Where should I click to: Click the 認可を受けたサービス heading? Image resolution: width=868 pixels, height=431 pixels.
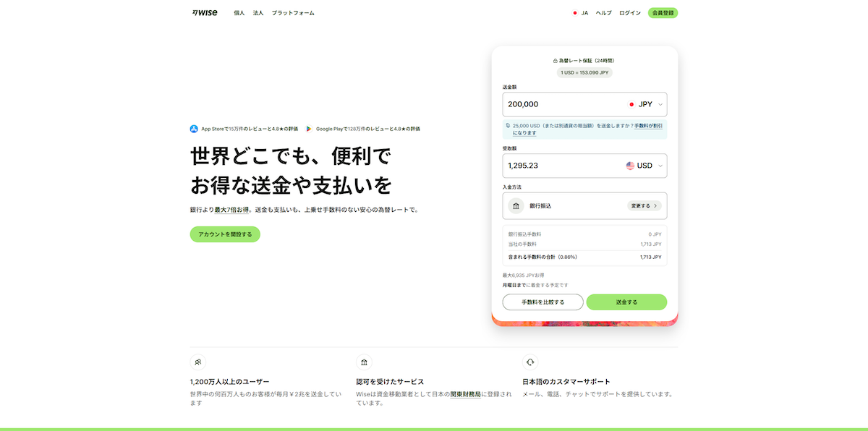(390, 382)
